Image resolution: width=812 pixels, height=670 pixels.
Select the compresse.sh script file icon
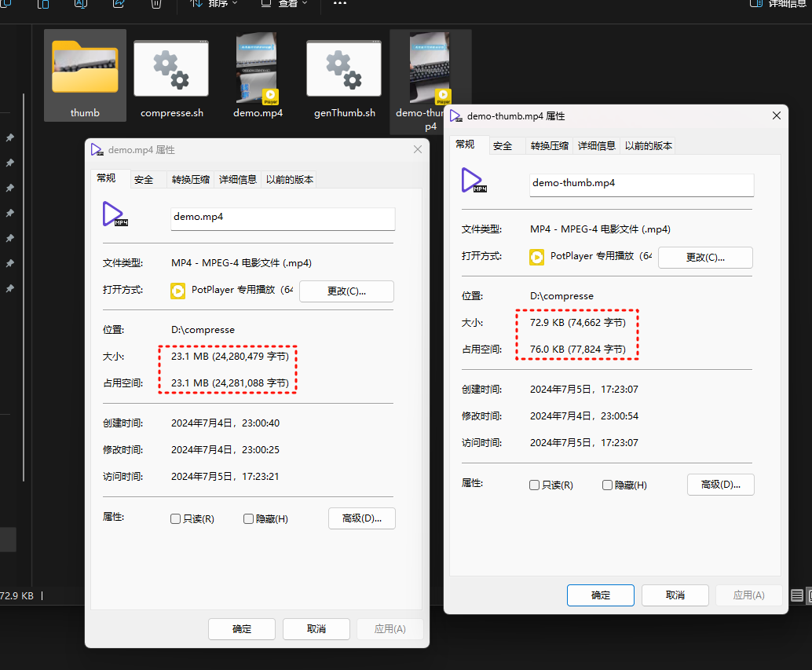(x=171, y=68)
